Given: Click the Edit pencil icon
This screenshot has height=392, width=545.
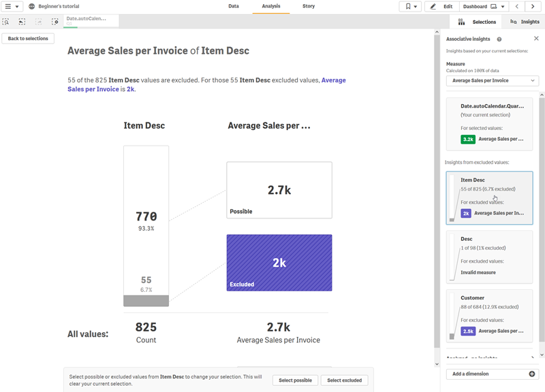Looking at the screenshot, I should coord(433,6).
